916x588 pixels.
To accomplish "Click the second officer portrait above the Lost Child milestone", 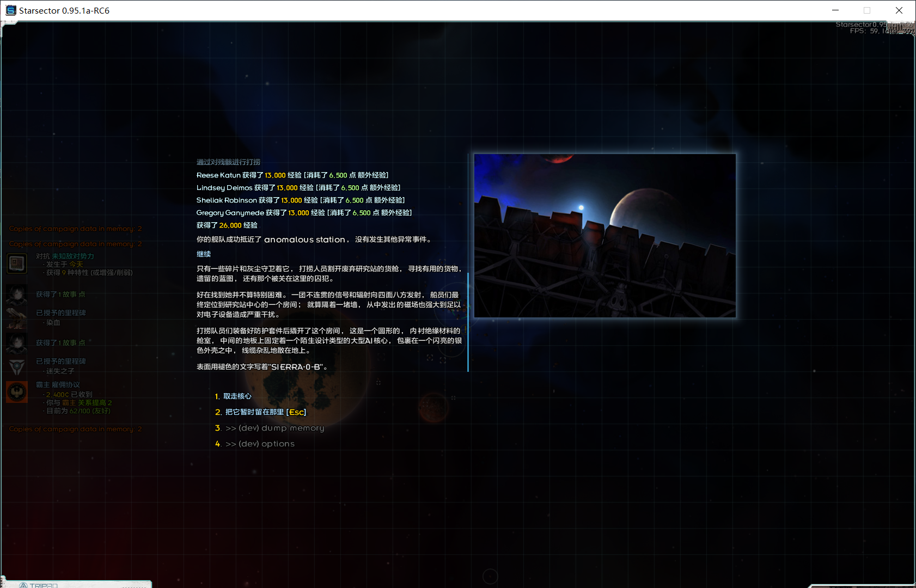I will click(x=17, y=343).
